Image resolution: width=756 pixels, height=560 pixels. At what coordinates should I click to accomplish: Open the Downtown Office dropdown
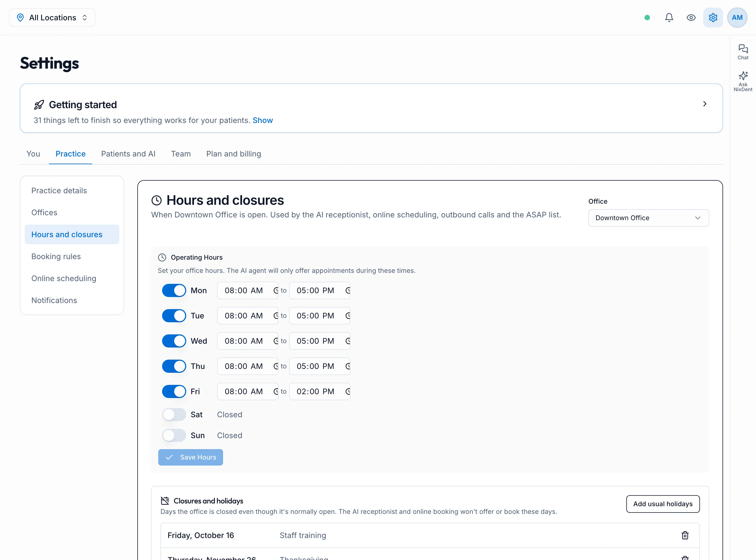coord(649,218)
